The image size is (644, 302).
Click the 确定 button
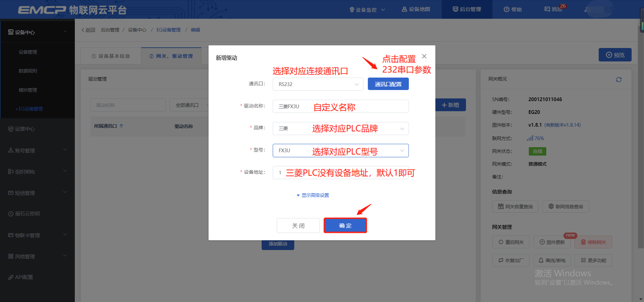pyautogui.click(x=345, y=226)
